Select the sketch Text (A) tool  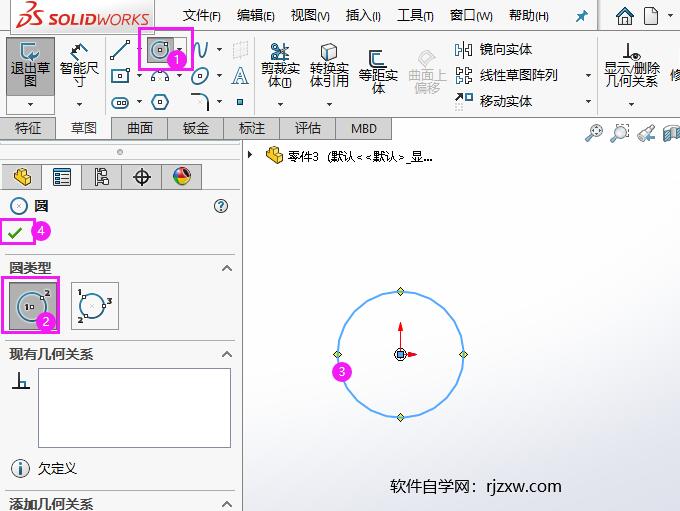point(240,76)
